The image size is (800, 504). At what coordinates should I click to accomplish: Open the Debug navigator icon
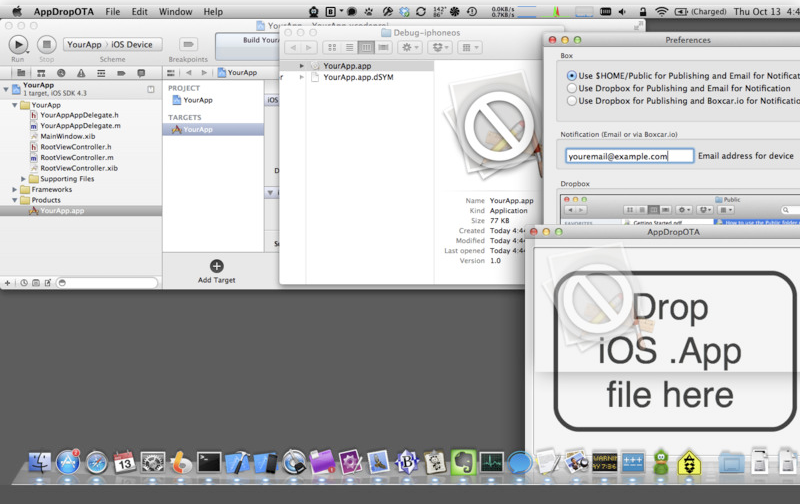101,73
